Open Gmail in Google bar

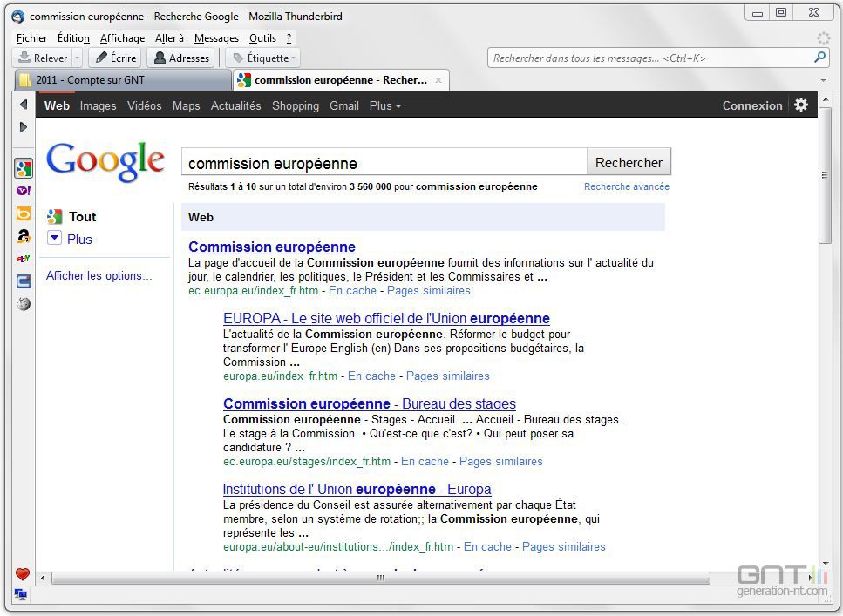pos(344,106)
